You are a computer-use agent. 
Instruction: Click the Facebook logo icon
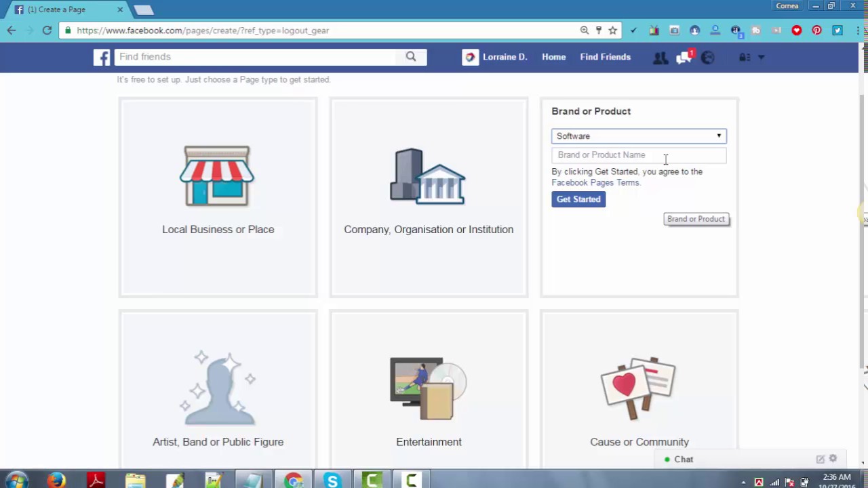coord(102,57)
